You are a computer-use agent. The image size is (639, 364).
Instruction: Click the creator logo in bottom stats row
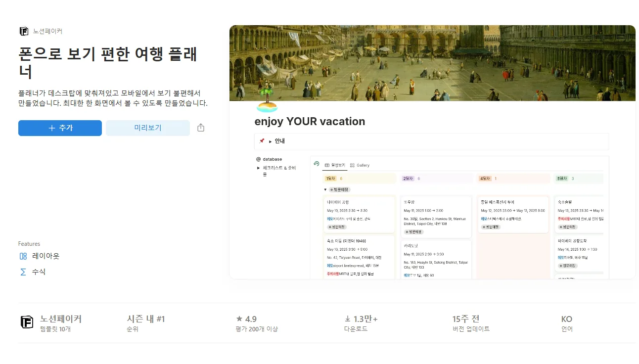(27, 322)
